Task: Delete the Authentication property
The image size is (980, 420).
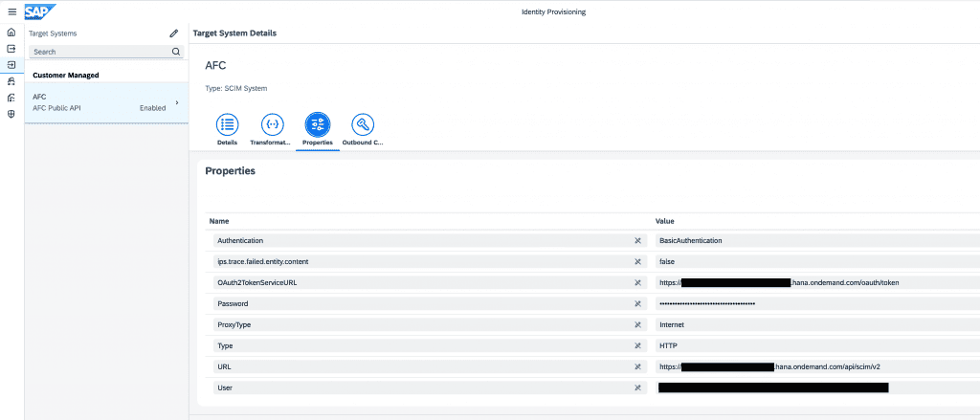Action: coord(638,241)
